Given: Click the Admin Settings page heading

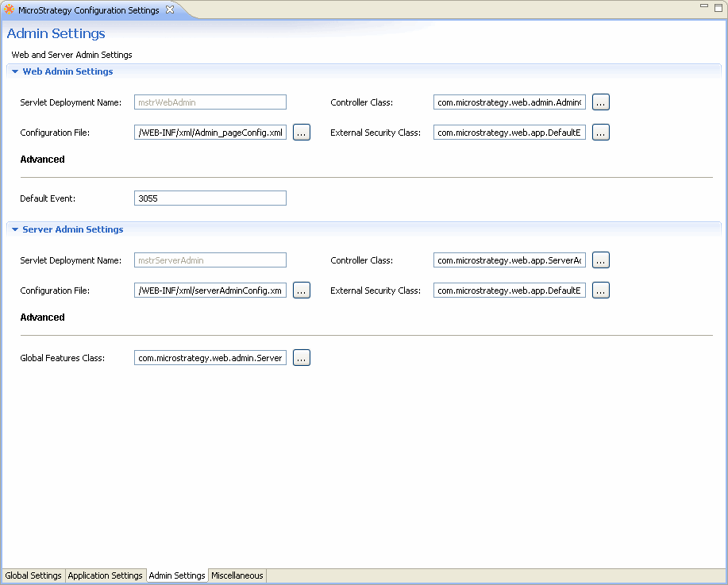Looking at the screenshot, I should 56,33.
